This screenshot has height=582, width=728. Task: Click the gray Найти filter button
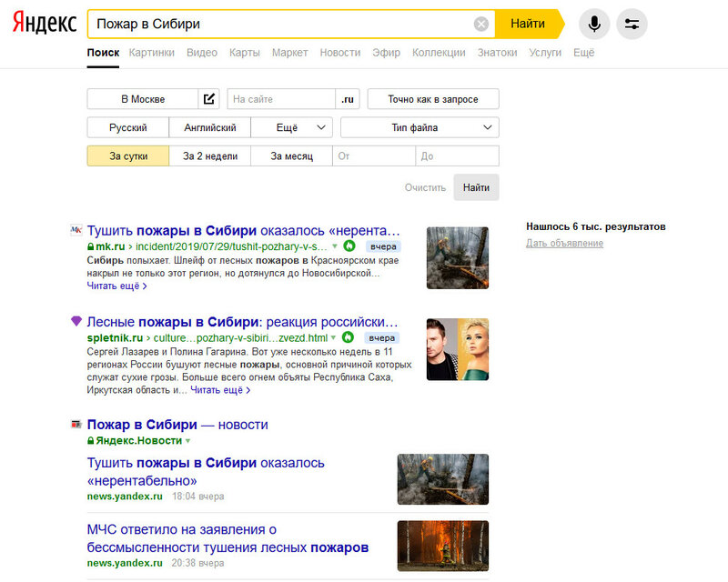point(476,187)
